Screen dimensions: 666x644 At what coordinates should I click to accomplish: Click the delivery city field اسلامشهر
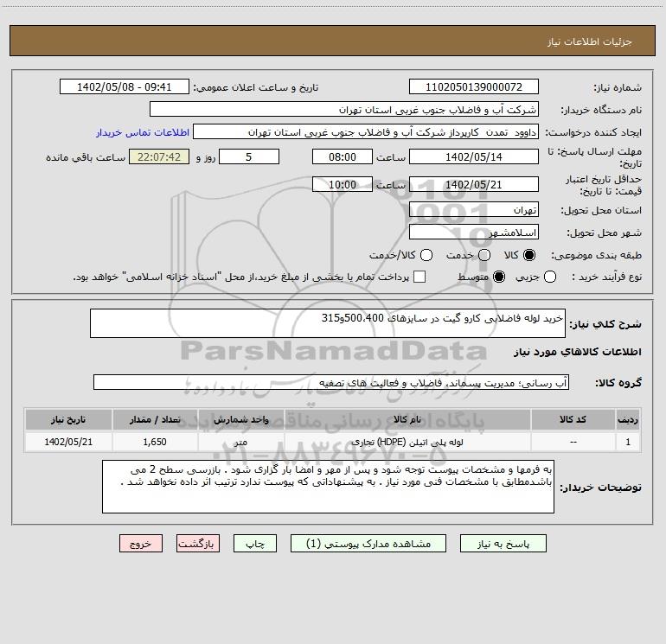(x=474, y=232)
